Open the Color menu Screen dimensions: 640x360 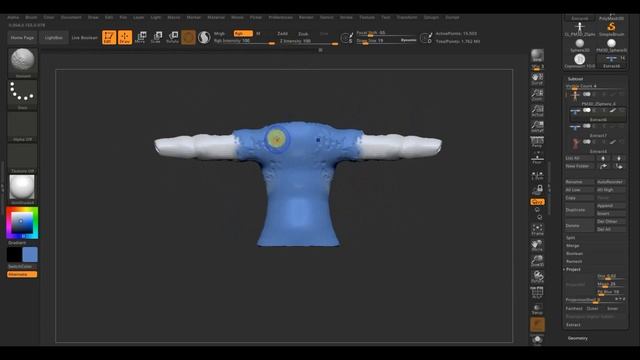point(49,18)
